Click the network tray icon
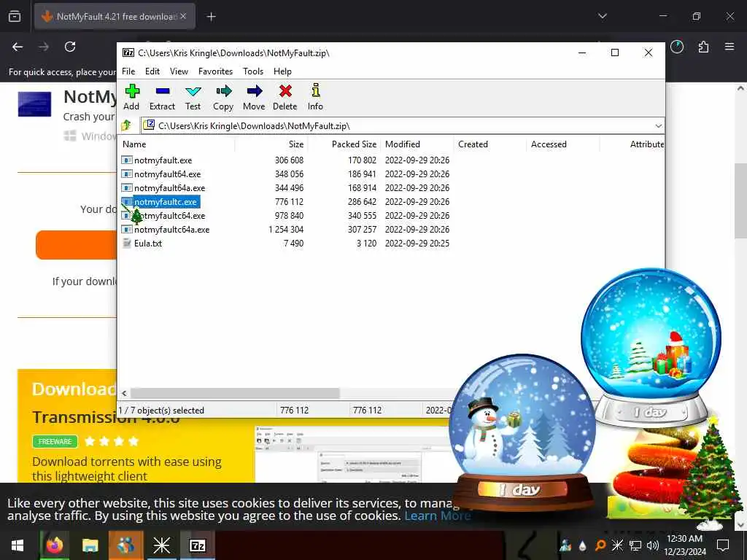 [635, 545]
